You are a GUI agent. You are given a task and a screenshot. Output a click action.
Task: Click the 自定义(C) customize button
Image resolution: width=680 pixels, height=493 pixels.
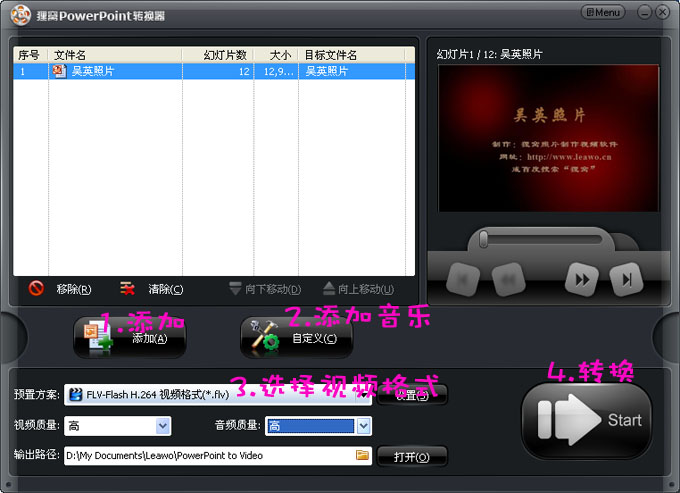297,338
